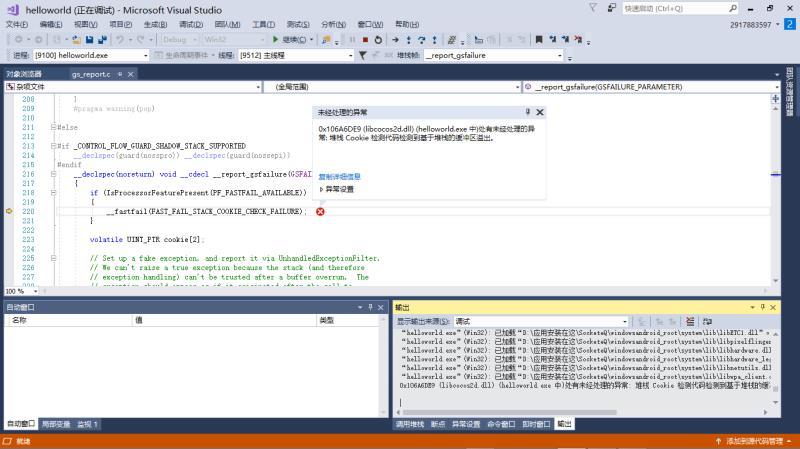Switch to the Call Stack tab
Viewport: 800px width, 449px height.
pos(410,425)
